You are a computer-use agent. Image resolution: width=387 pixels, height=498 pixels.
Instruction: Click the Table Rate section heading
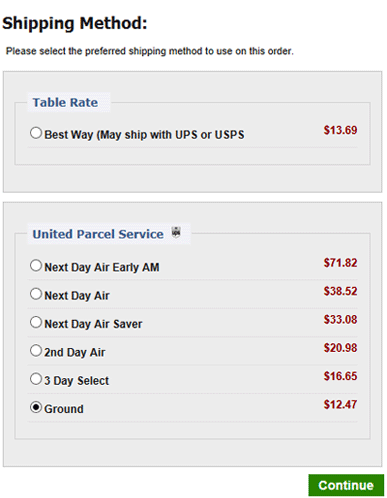coord(65,102)
